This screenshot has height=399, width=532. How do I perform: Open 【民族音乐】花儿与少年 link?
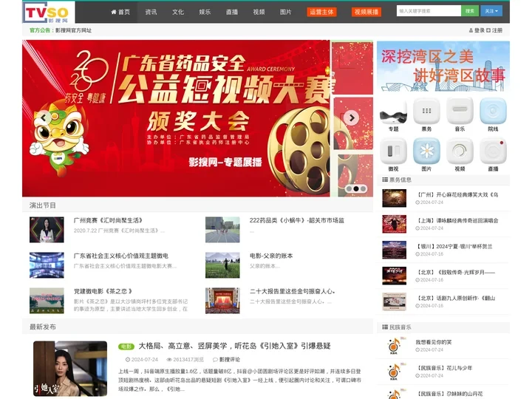(444, 368)
